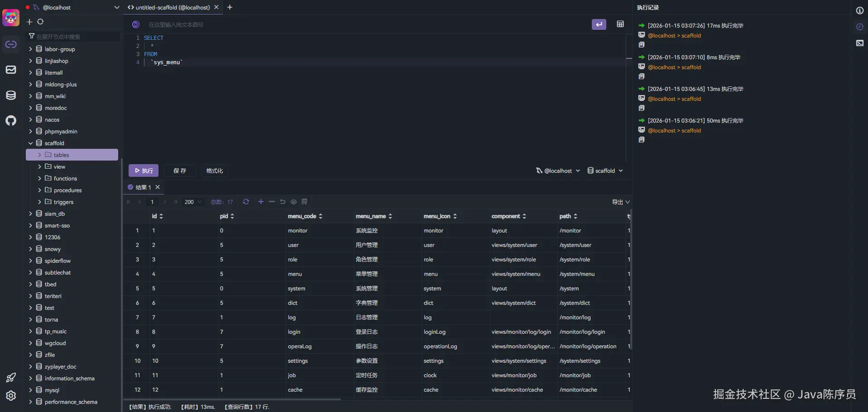
Task: Expand the procedures folder
Action: [39, 190]
